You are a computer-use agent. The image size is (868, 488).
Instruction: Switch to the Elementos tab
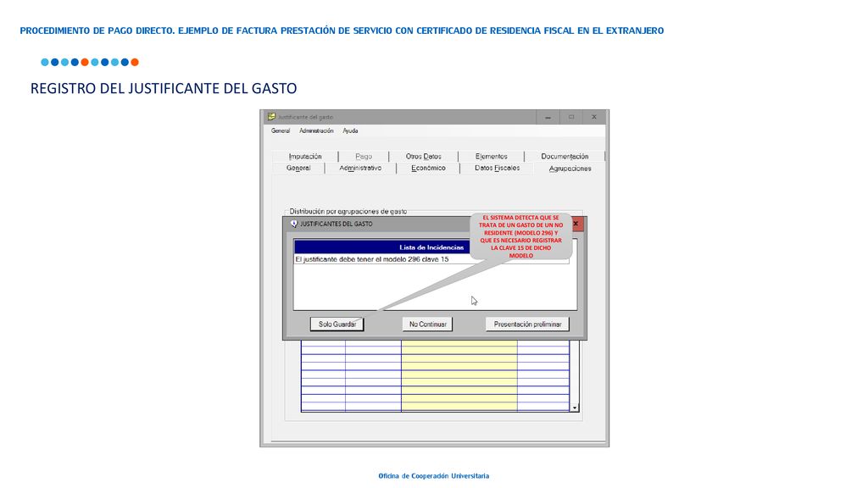click(x=491, y=157)
